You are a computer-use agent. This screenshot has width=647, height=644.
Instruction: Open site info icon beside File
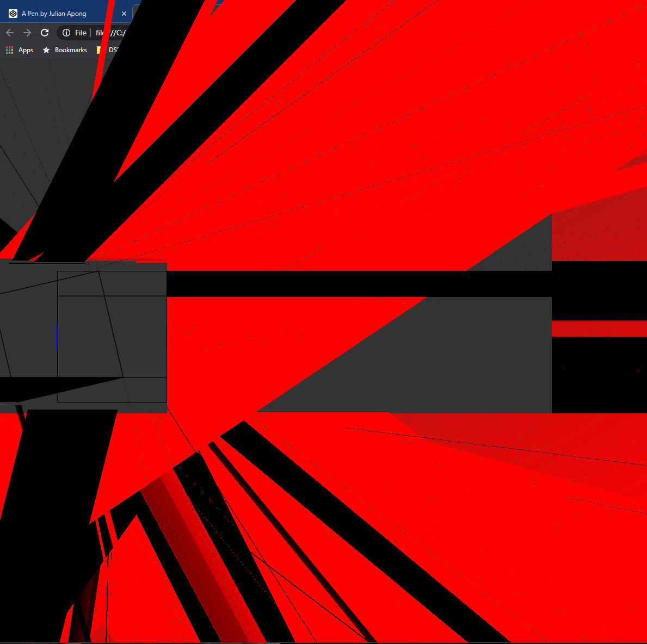pos(66,33)
